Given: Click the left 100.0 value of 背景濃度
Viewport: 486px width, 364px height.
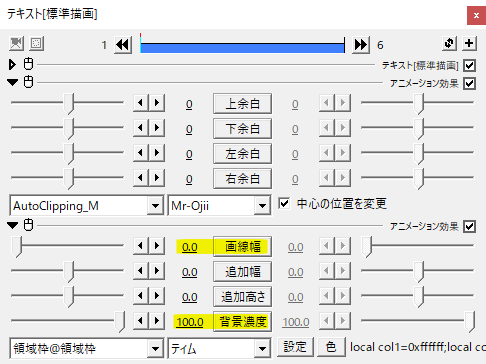Looking at the screenshot, I should (x=190, y=322).
